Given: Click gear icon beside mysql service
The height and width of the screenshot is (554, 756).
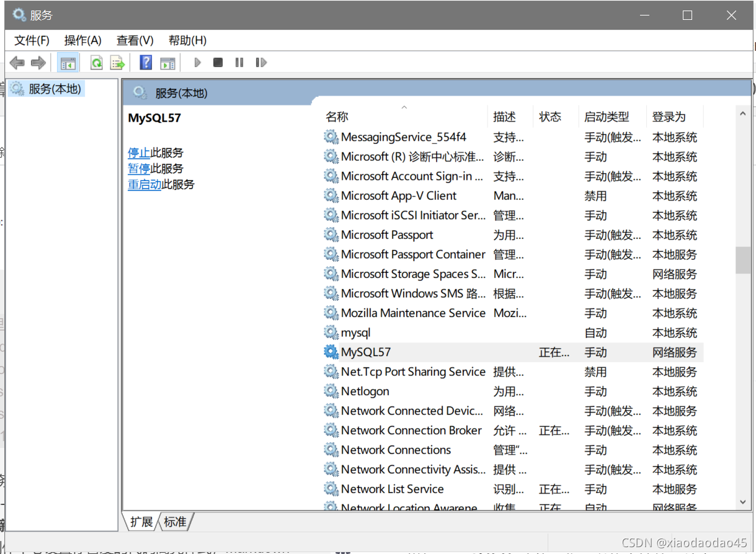Looking at the screenshot, I should click(x=332, y=333).
